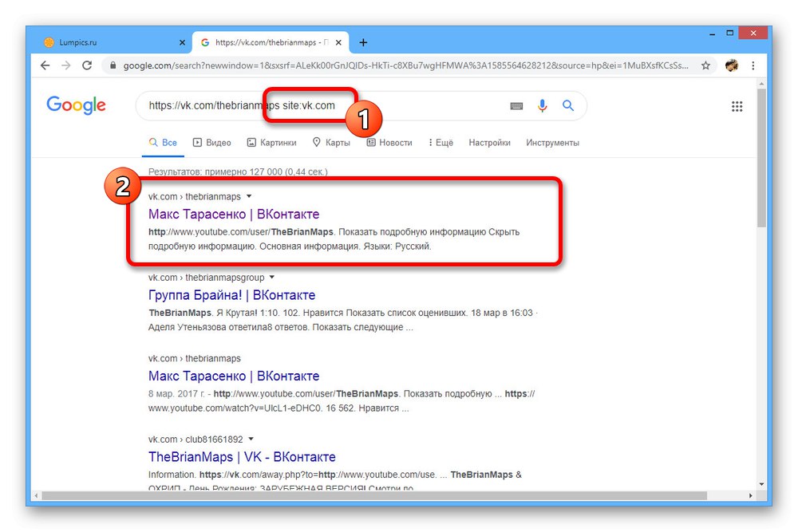Click the scrollbar up arrow
Viewport: 798px width, 532px height.
click(761, 84)
